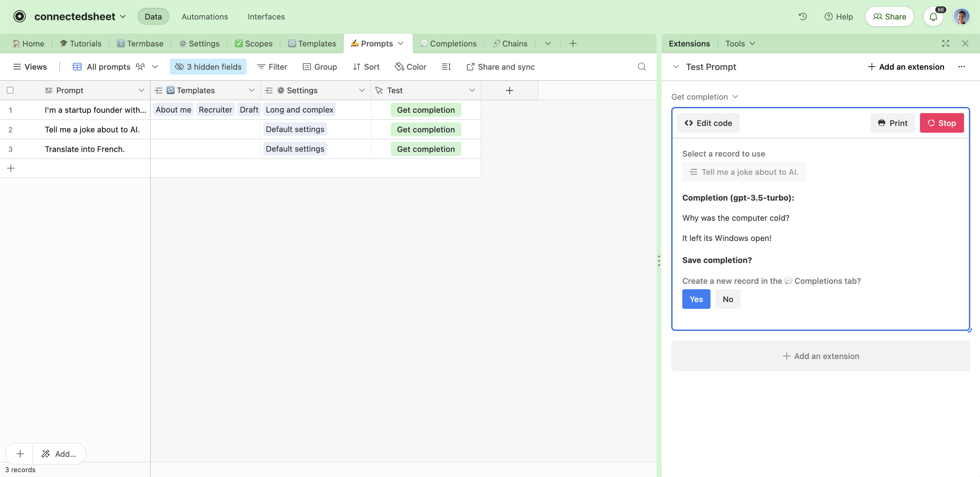Click Yes to save completion
The width and height of the screenshot is (980, 477).
coord(696,299)
